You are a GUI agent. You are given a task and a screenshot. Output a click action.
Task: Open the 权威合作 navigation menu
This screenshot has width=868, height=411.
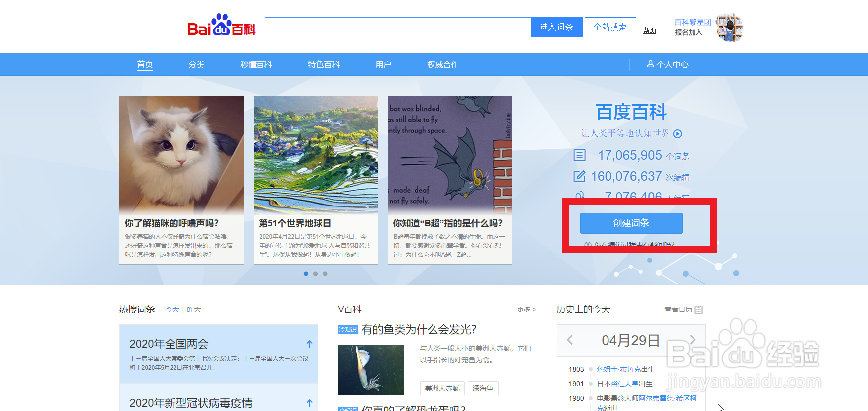point(443,64)
